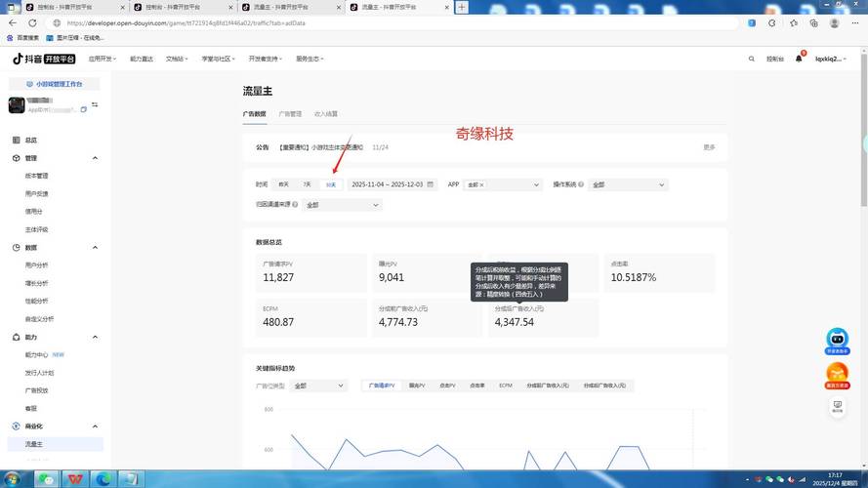
Task: Click the page's vertical scrollbar
Action: click(x=864, y=146)
